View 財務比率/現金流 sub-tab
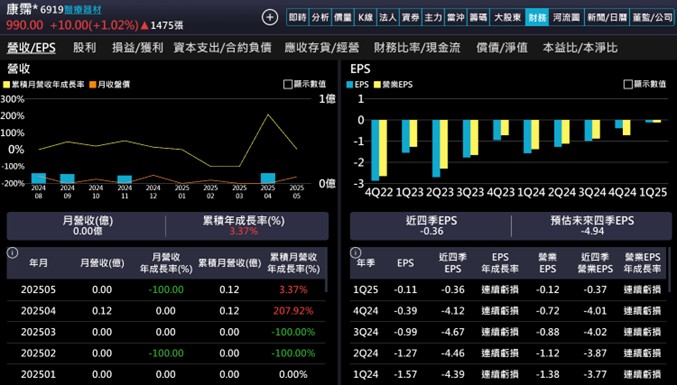Viewport: 677px width, 385px height. tap(417, 47)
